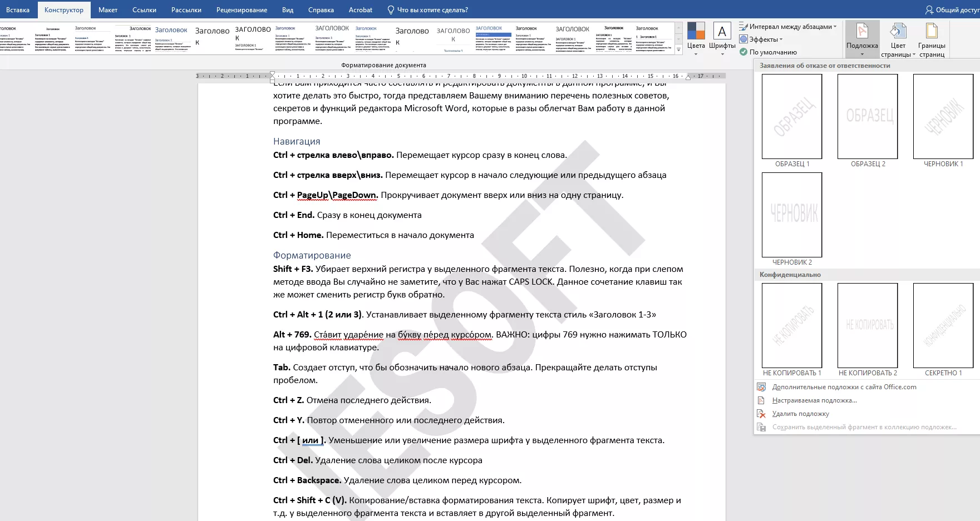Apply the НЕ КОПИРОВАТЬ 1 watermark
Screen dimensions: 980x521
tap(791, 326)
